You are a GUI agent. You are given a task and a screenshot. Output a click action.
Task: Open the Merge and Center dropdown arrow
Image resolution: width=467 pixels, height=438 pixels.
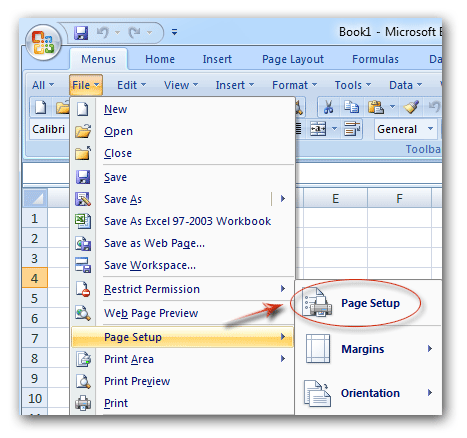coord(334,129)
